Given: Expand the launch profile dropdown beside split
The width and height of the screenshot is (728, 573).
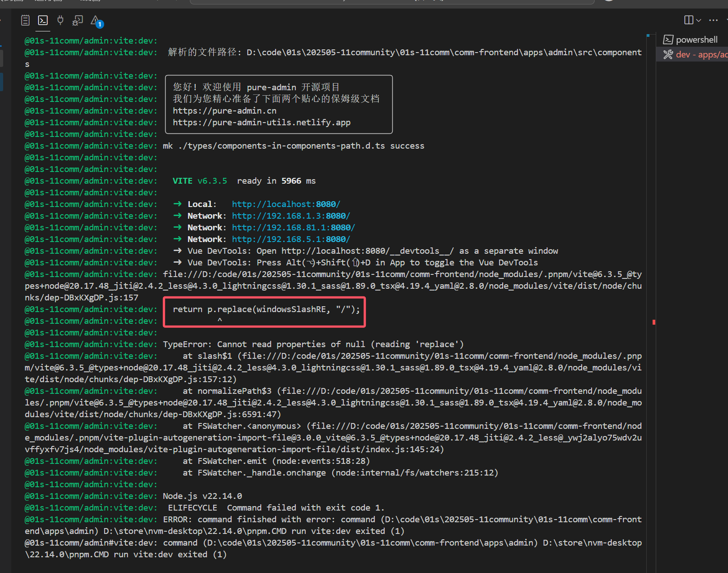Looking at the screenshot, I should coord(698,20).
